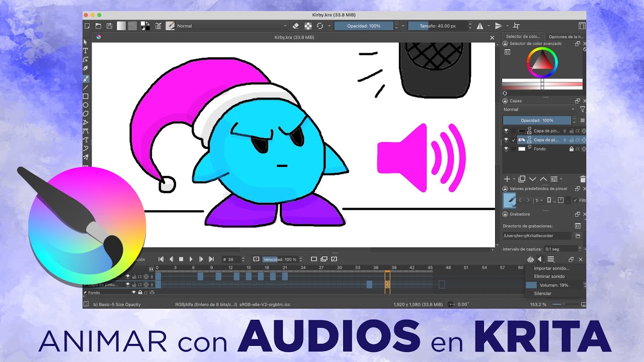Browse for recordings directory folder

pos(578,236)
